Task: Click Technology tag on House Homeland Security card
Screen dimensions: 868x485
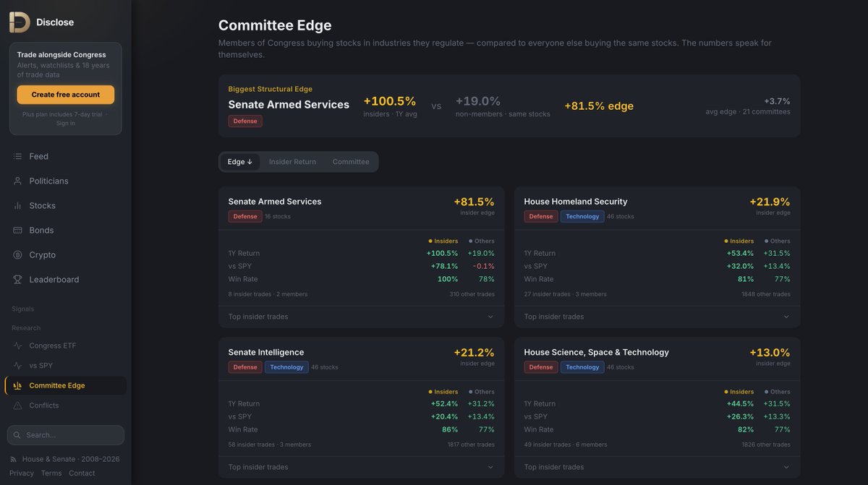Action: click(582, 216)
